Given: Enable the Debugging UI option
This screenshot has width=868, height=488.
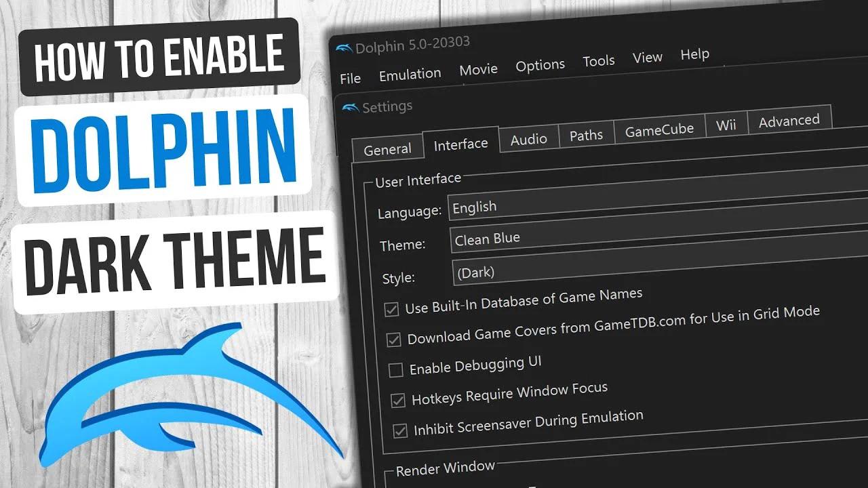Looking at the screenshot, I should pos(396,369).
